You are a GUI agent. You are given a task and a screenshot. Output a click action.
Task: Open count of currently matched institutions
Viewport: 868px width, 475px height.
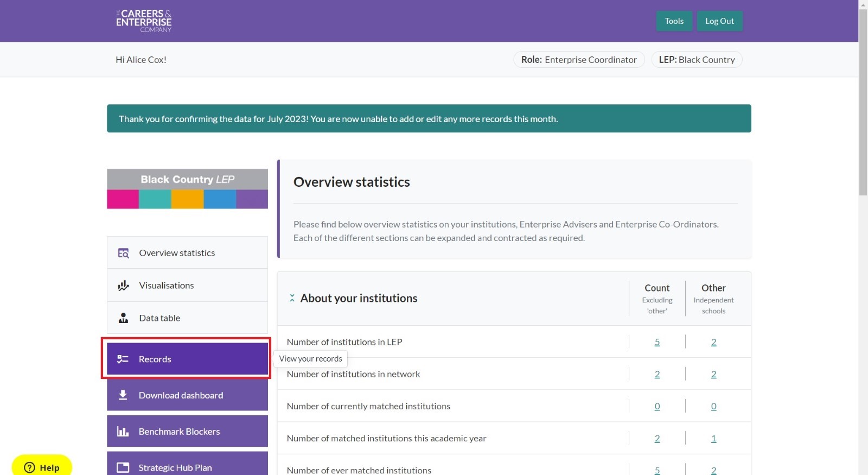(x=657, y=406)
